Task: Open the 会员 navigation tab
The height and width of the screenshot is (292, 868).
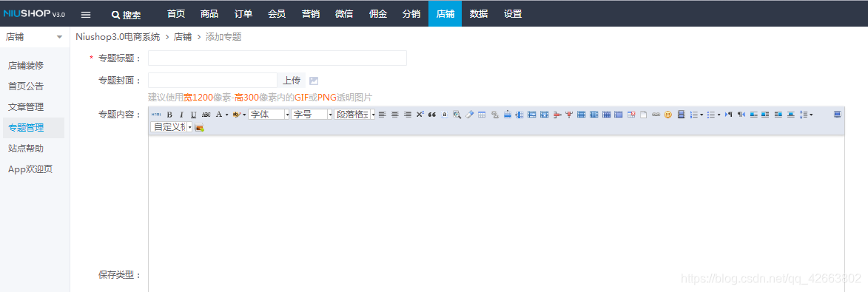Action: 277,14
